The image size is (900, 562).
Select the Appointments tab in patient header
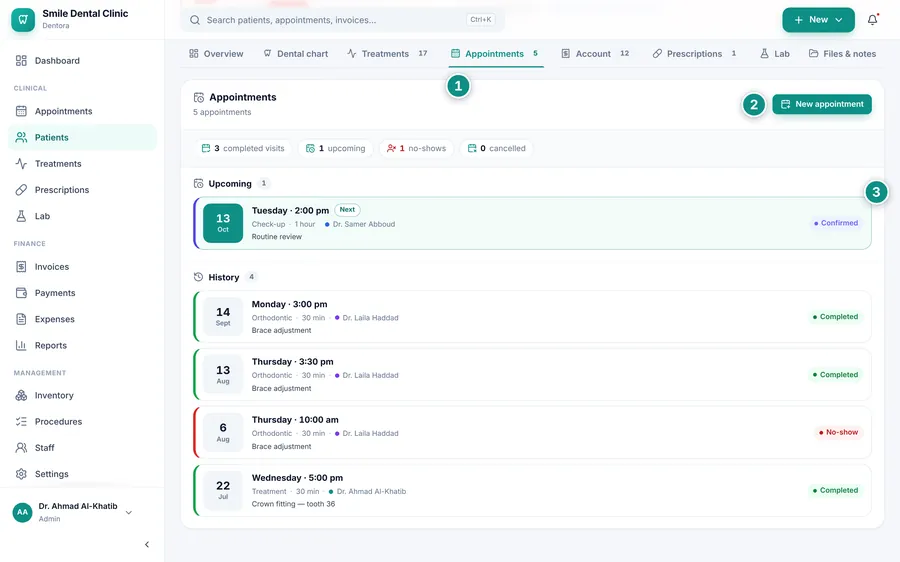point(495,53)
